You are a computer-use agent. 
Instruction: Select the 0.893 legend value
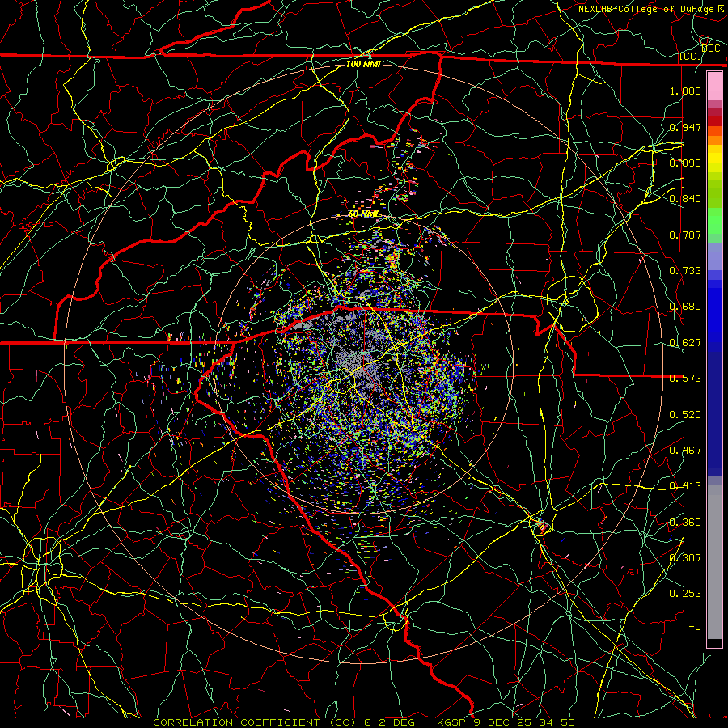(x=685, y=163)
